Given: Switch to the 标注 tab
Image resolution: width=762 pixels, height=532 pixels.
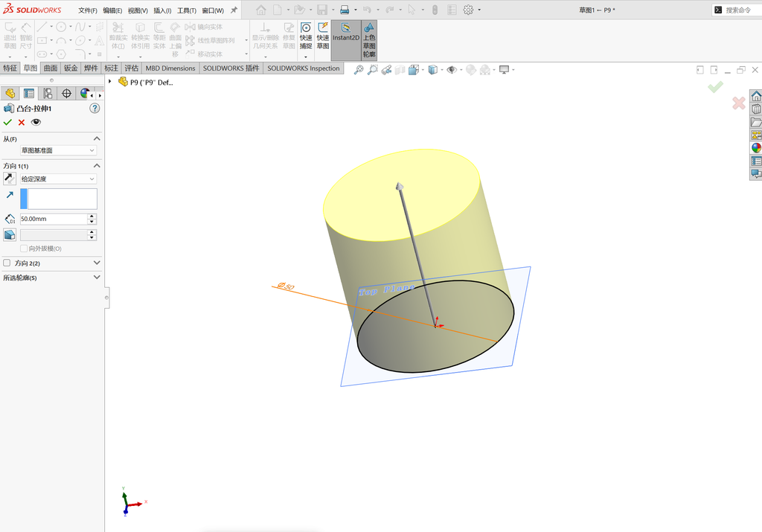Looking at the screenshot, I should click(112, 68).
